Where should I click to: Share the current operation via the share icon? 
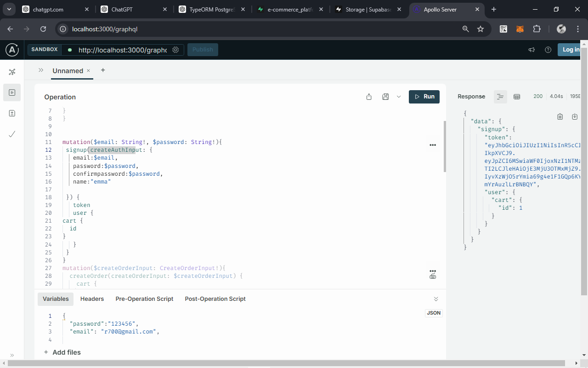(369, 97)
